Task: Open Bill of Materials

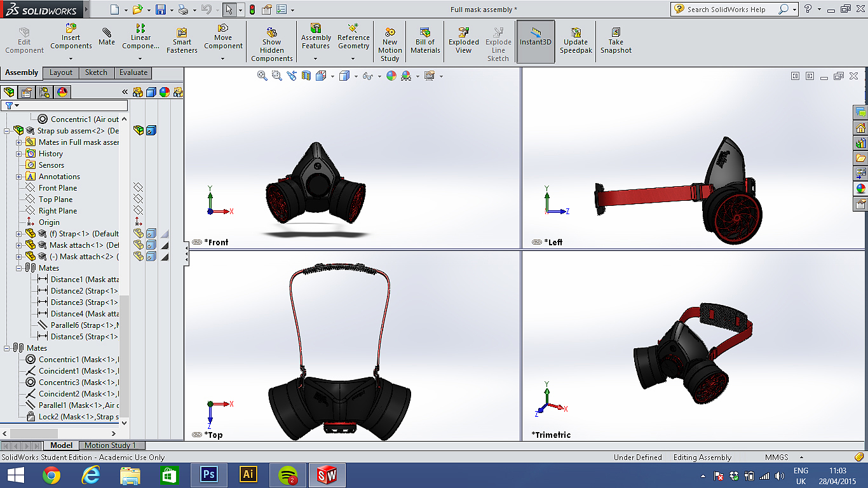Action: click(425, 40)
